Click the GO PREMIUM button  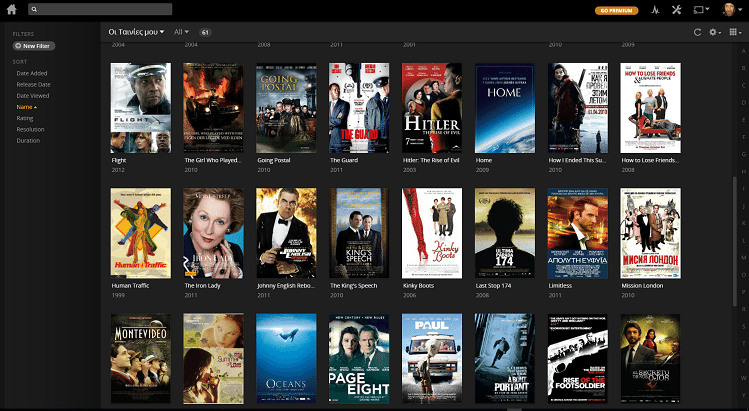617,10
